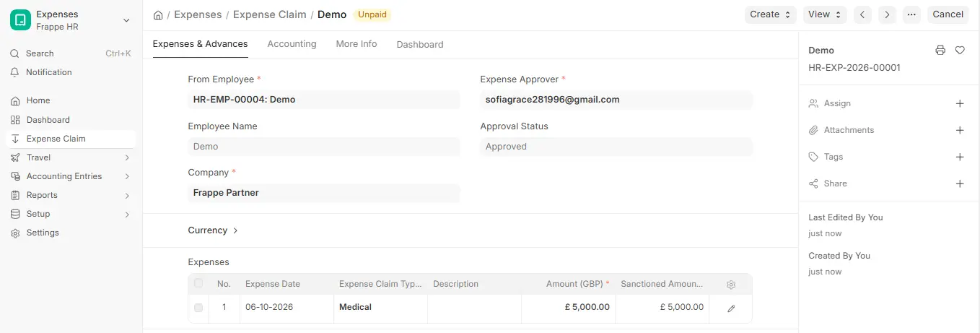Print this expense claim via printer icon

(940, 51)
